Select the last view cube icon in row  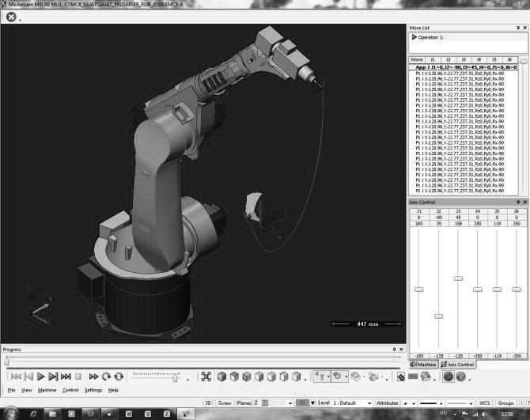pyautogui.click(x=297, y=376)
